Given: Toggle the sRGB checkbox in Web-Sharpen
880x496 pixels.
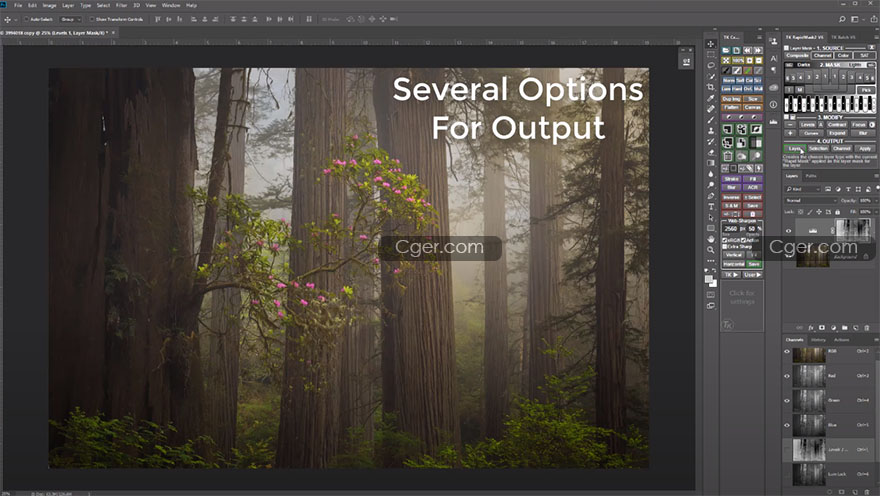Looking at the screenshot, I should pyautogui.click(x=725, y=240).
